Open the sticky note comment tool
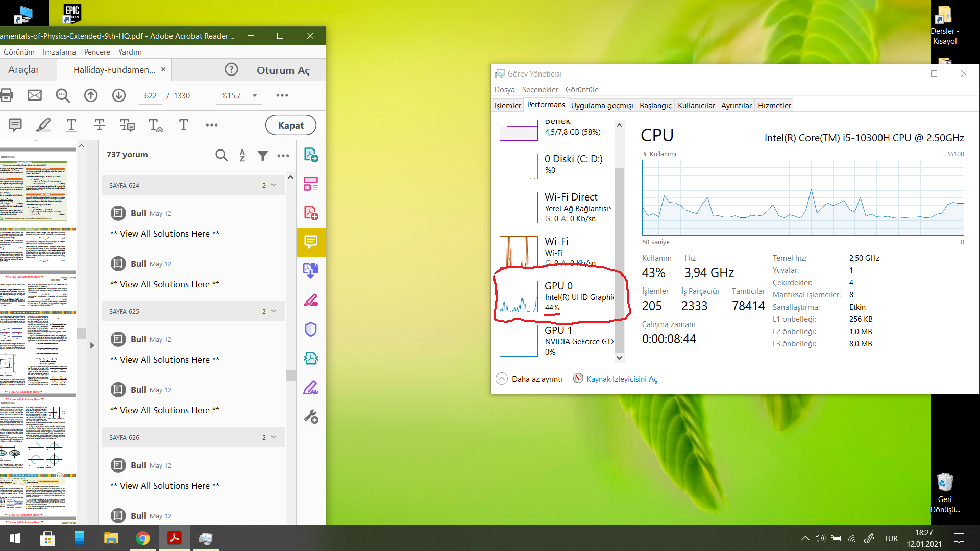Screen dimensions: 980x551 click(15, 125)
